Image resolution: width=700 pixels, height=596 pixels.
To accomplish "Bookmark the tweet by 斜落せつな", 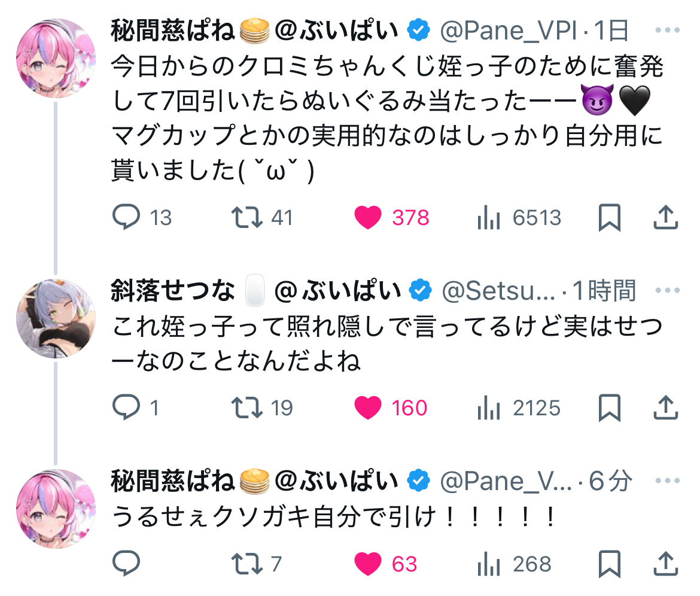I will [x=610, y=408].
